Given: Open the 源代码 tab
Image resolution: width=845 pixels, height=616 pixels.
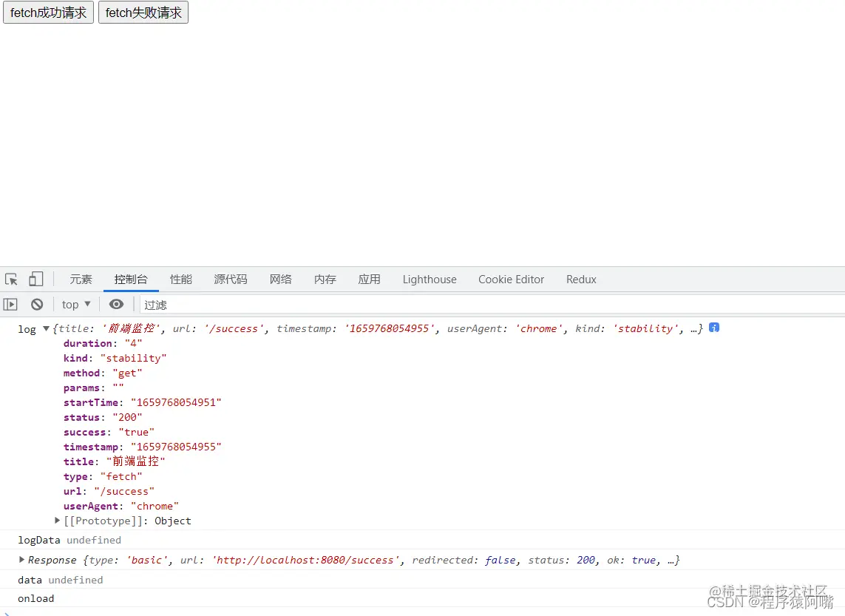Looking at the screenshot, I should 231,280.
